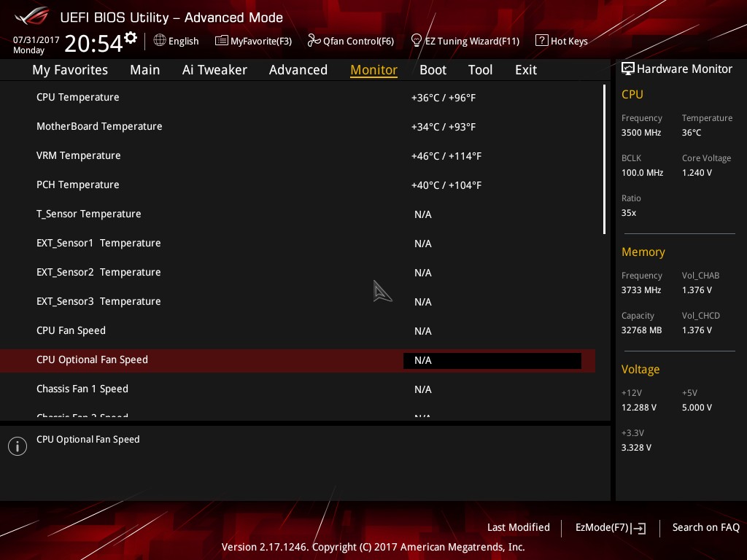The height and width of the screenshot is (560, 747).
Task: Open the Exit tab
Action: coord(526,70)
